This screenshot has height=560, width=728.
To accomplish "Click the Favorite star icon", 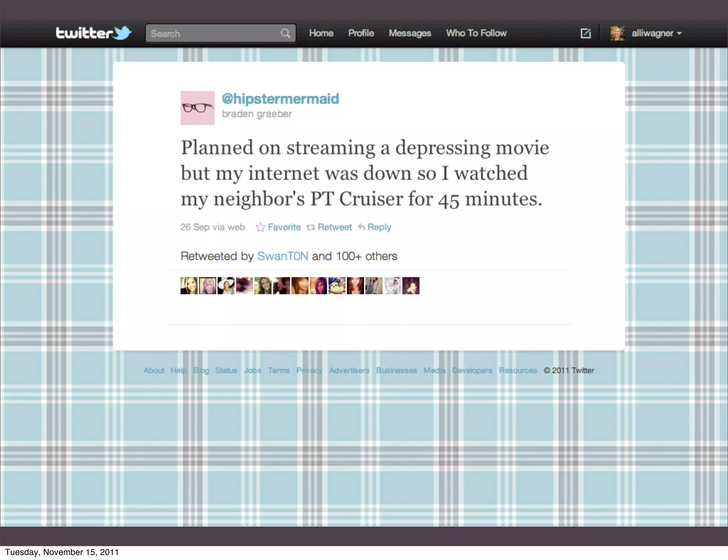I will [260, 227].
